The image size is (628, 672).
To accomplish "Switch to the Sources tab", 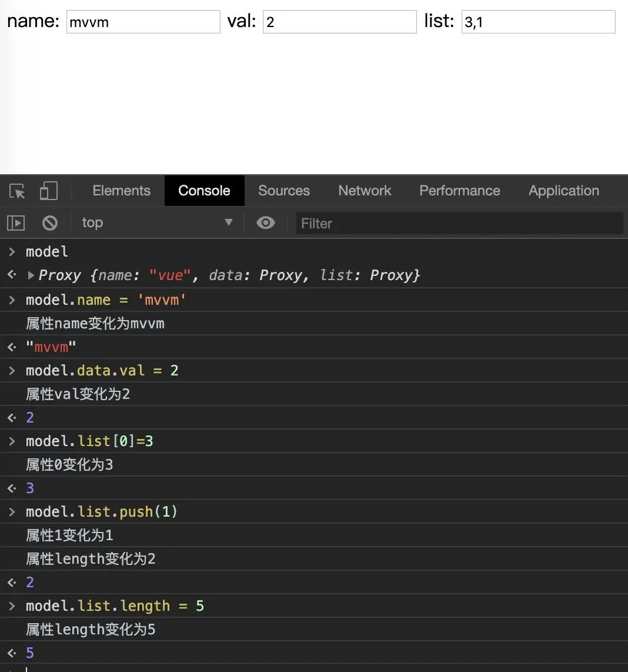I will pos(284,191).
